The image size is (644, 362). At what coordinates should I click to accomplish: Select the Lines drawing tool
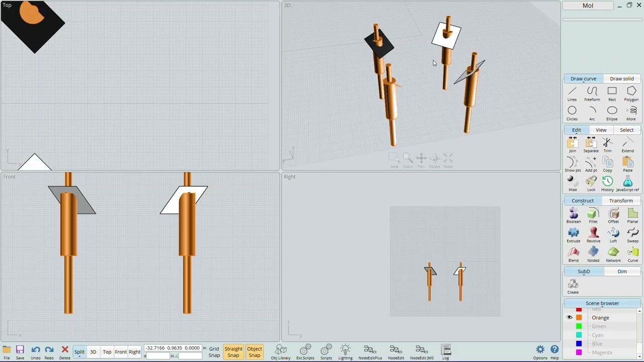coord(572,94)
